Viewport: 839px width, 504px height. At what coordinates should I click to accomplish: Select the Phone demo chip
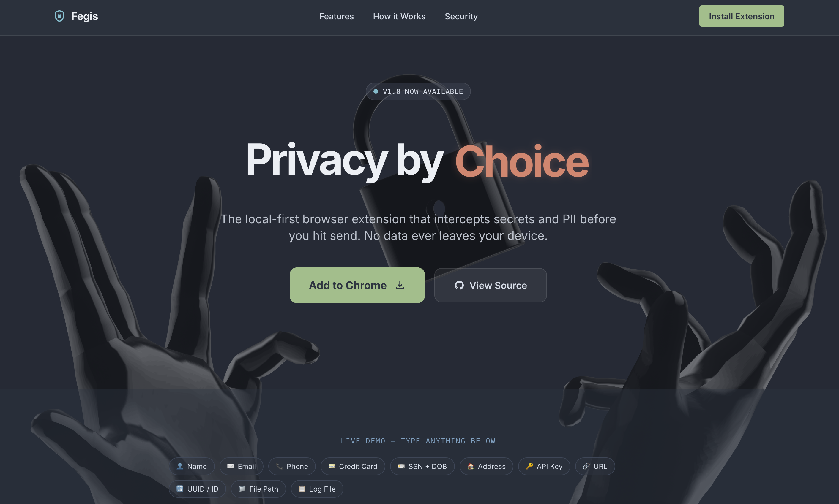point(292,466)
